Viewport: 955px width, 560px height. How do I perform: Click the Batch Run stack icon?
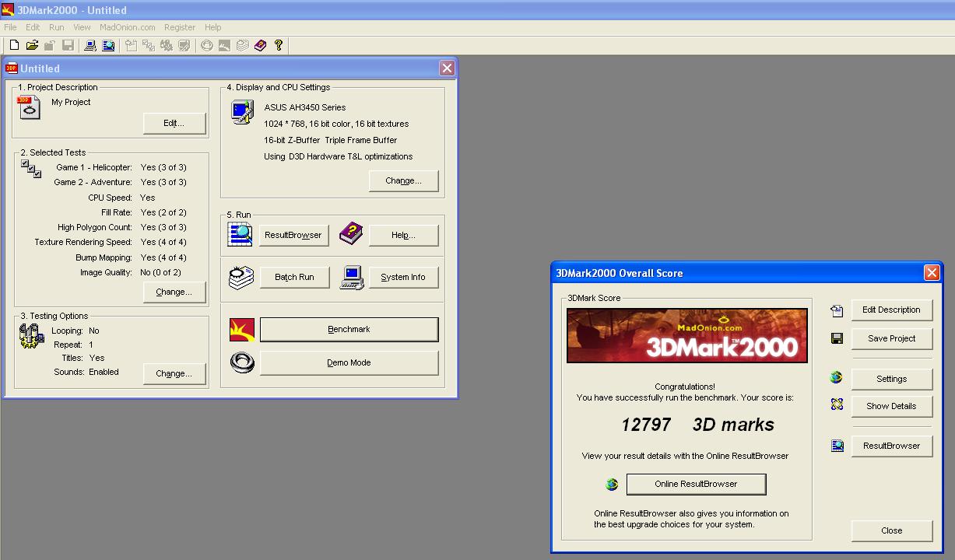(241, 277)
